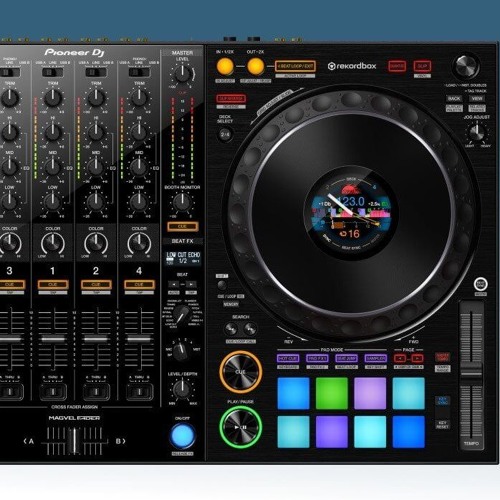The image size is (500, 500).
Task: Select PAD FX1 pad mode
Action: tap(317, 358)
